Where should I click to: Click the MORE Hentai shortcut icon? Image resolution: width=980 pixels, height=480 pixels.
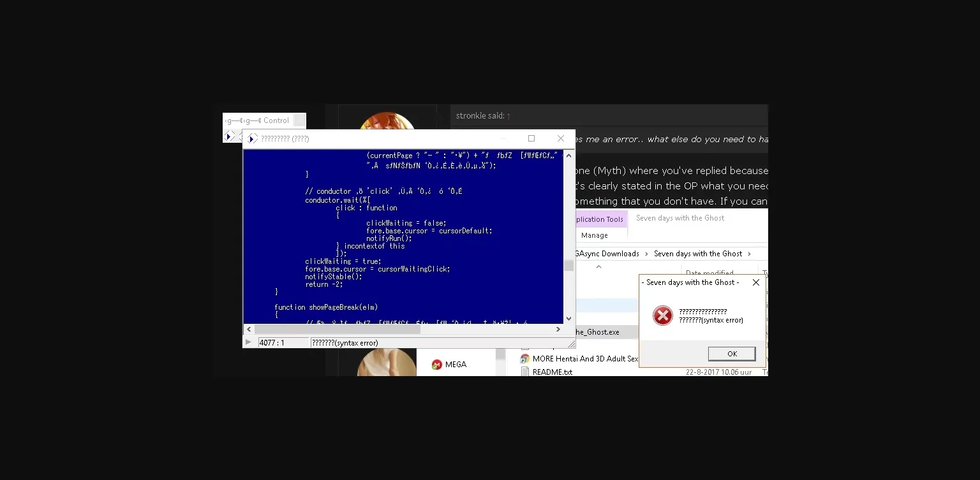(525, 359)
